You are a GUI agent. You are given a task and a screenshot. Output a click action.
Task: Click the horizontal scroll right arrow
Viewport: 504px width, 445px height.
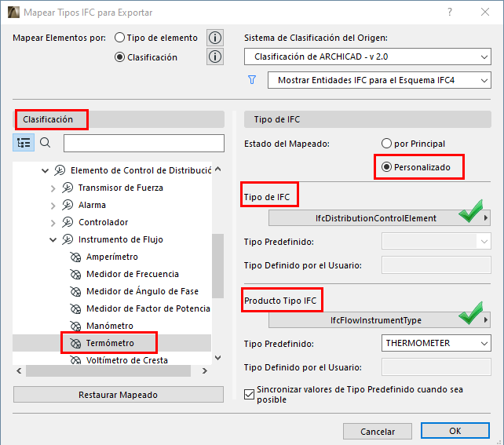click(x=204, y=370)
